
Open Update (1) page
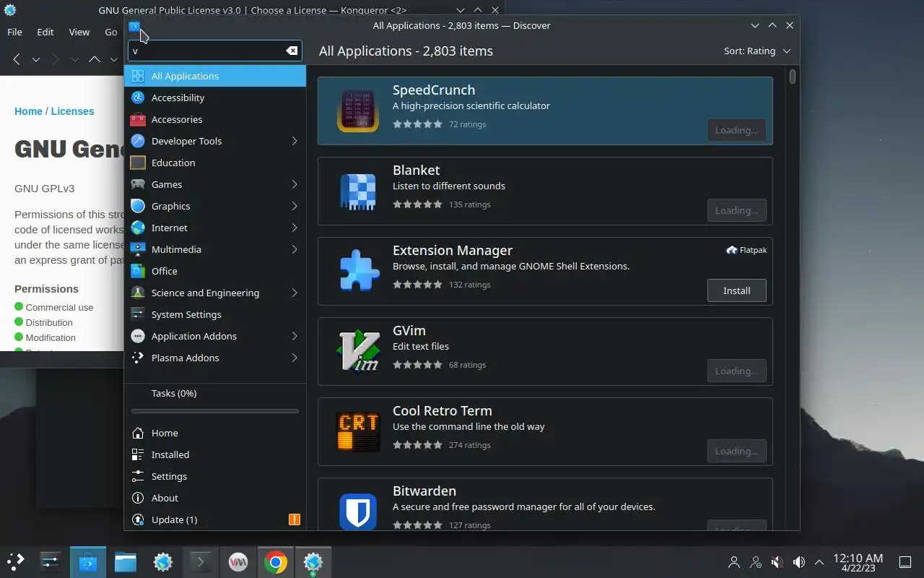click(215, 519)
